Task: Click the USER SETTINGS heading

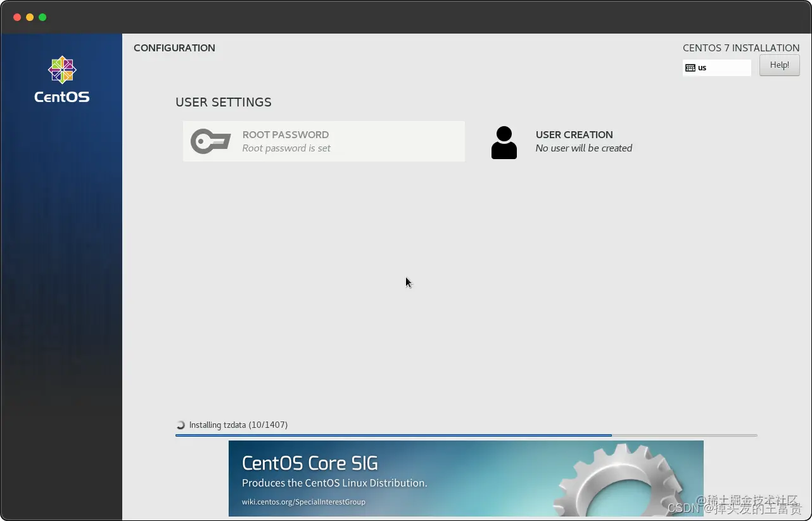Action: coord(224,102)
